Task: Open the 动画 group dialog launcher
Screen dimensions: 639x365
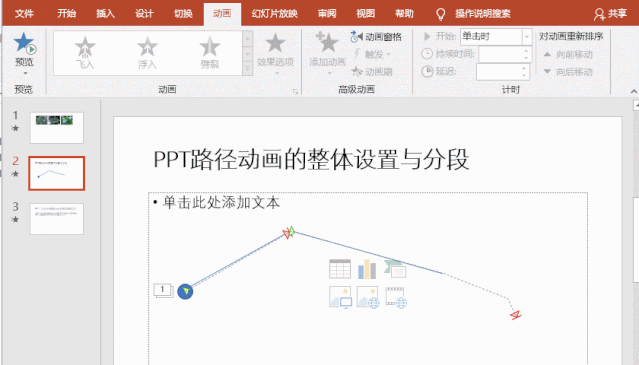Action: (295, 91)
